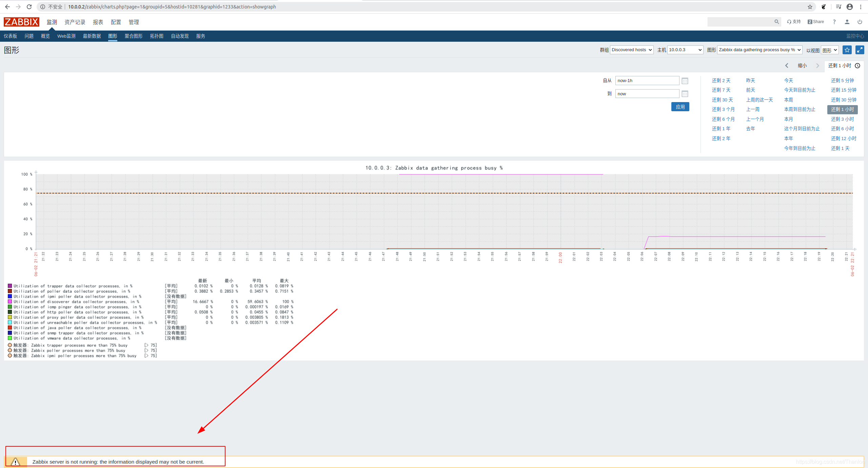Click the 缩小 zoom out button
The height and width of the screenshot is (468, 868).
point(802,66)
